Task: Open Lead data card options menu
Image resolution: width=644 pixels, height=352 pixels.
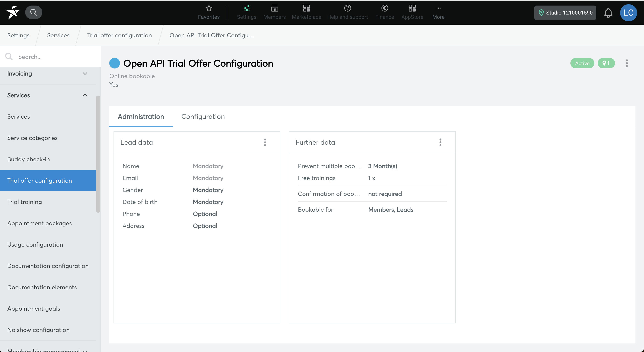Action: tap(265, 142)
